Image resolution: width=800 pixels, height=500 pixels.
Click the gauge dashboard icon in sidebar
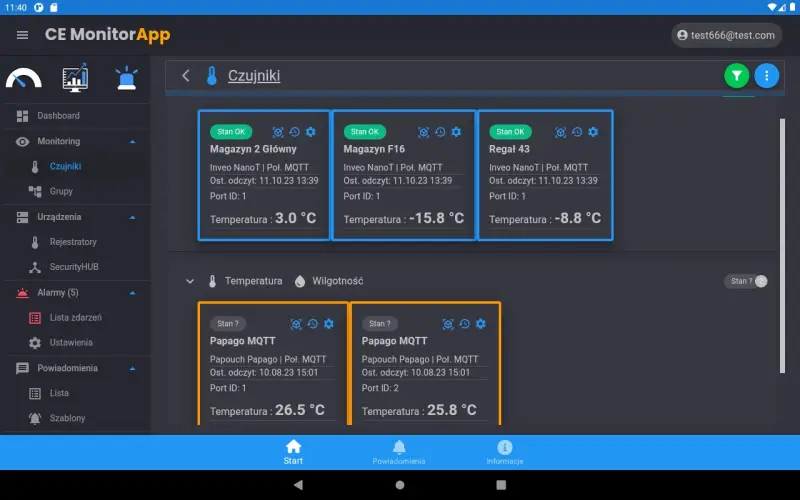tap(24, 77)
